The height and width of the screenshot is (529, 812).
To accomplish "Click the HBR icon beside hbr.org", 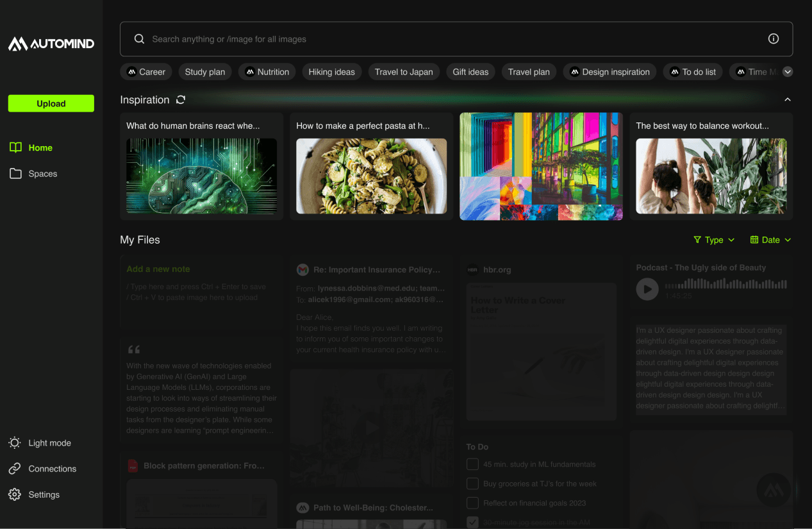I will point(472,270).
